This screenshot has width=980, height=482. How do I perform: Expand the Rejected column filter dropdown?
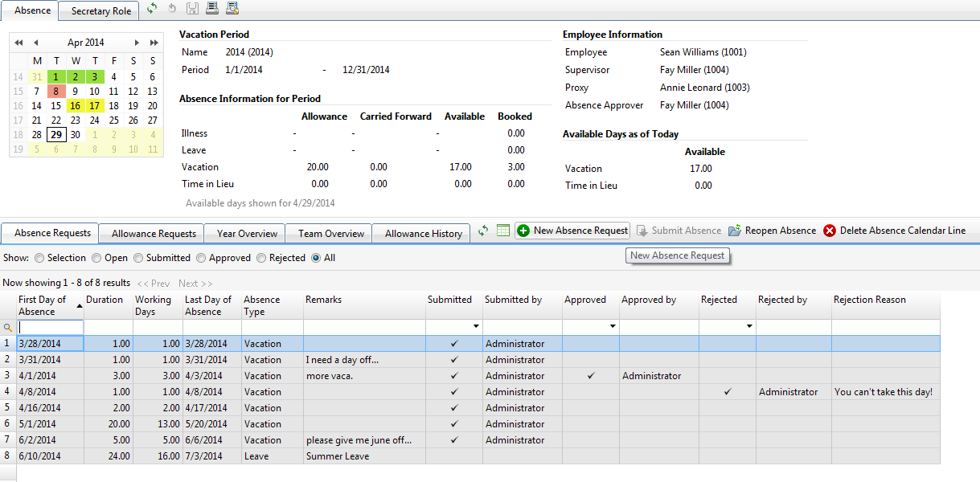[749, 327]
